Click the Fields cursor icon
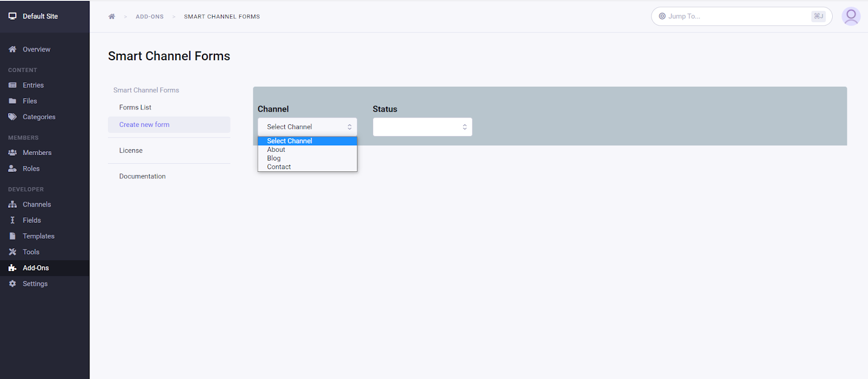The height and width of the screenshot is (379, 868). tap(12, 220)
